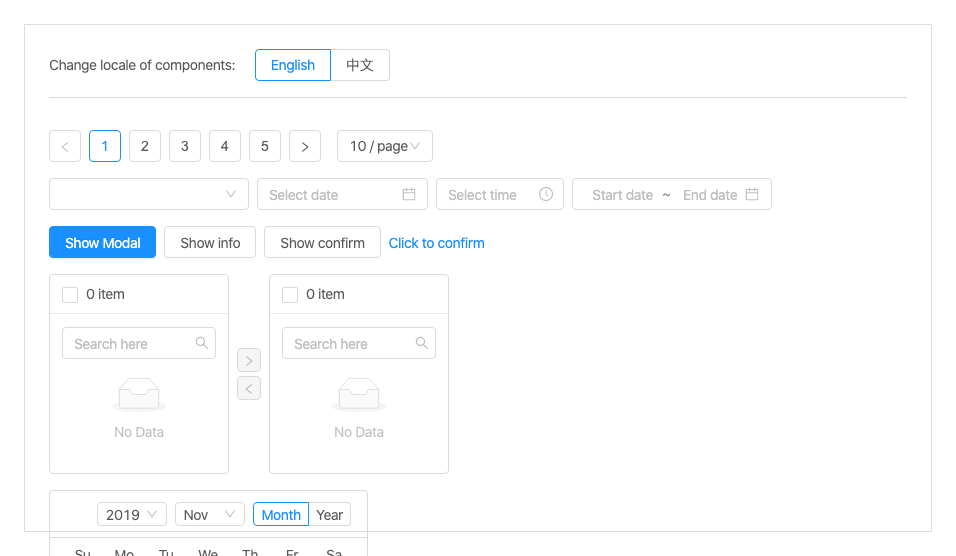Click the "Click to confirm" link

click(x=437, y=243)
